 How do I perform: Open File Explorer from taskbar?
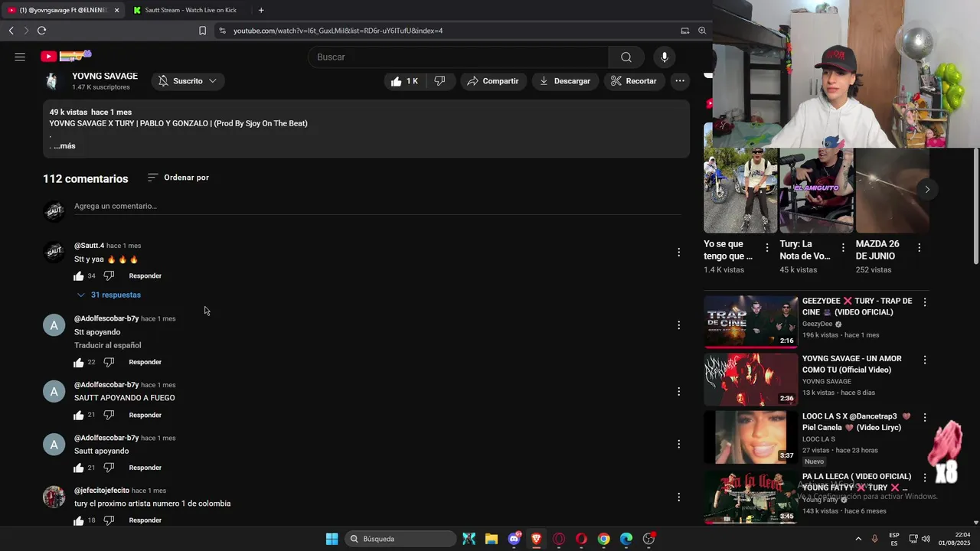(492, 539)
